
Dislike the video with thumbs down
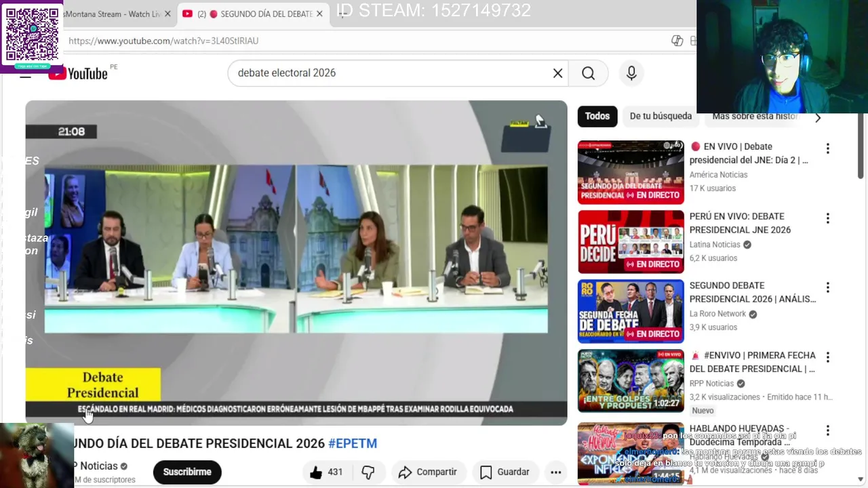click(x=368, y=472)
